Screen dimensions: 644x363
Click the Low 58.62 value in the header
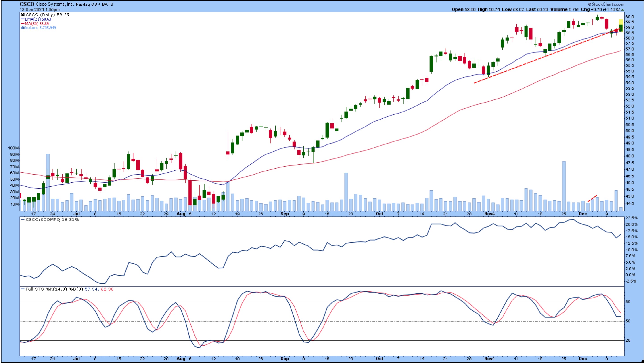click(513, 10)
